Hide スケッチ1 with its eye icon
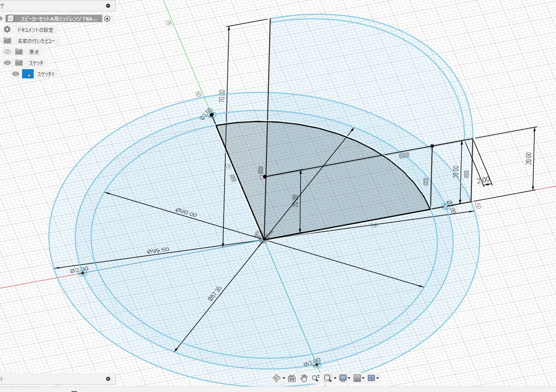This screenshot has width=556, height=392. click(16, 74)
